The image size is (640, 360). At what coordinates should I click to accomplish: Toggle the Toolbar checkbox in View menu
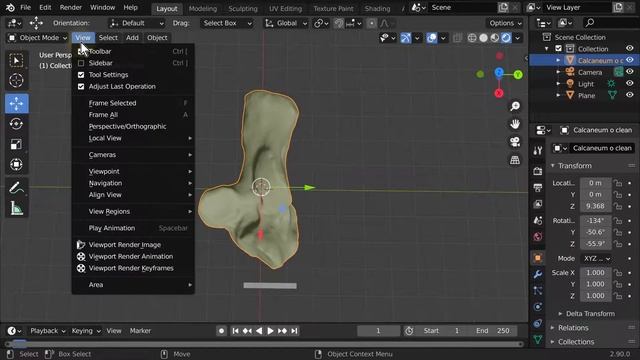(x=81, y=51)
